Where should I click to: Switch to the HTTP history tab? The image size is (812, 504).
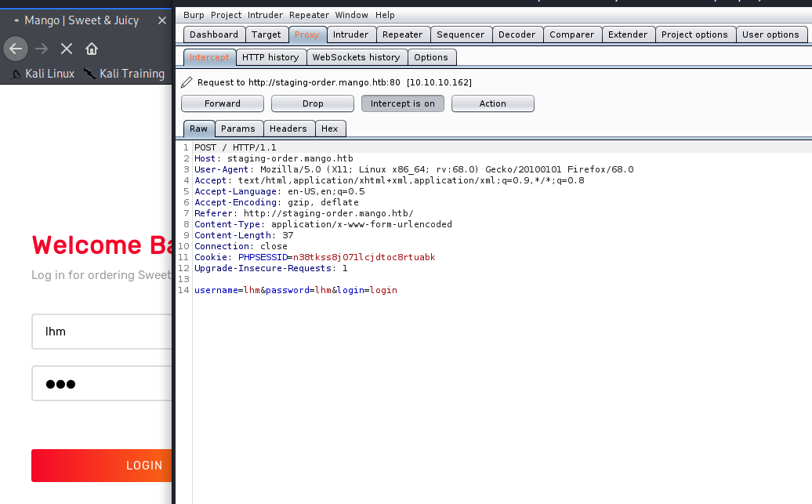pos(270,57)
